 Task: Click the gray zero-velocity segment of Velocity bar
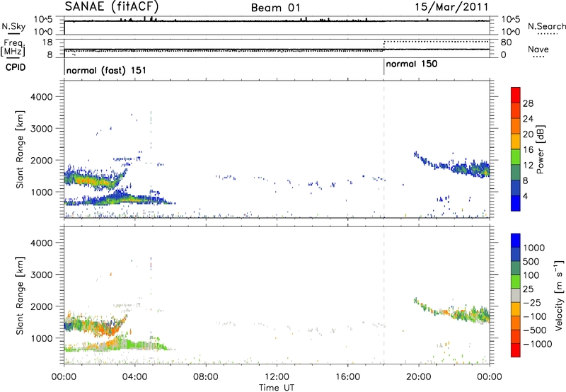point(516,295)
